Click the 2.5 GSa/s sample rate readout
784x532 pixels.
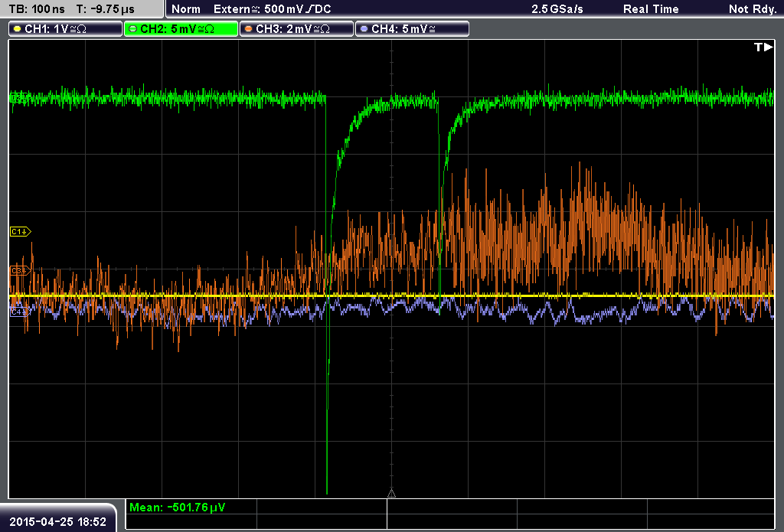[x=557, y=9]
